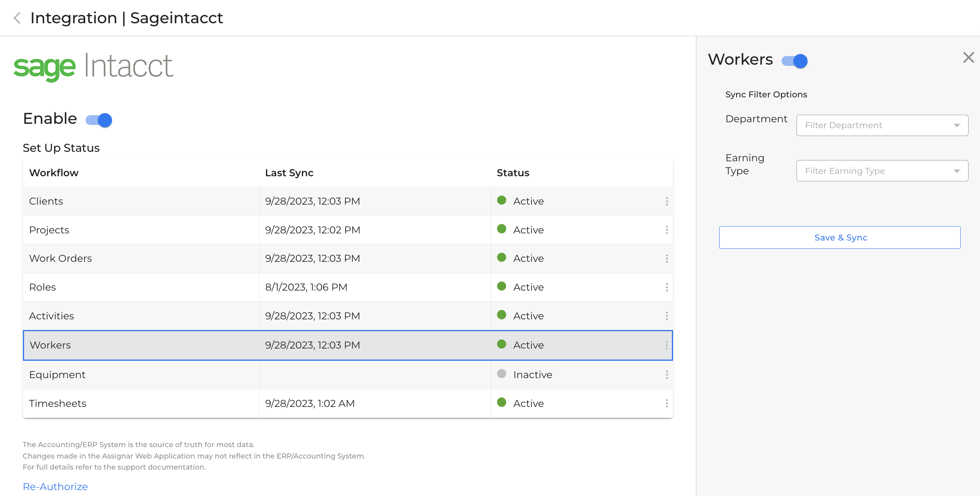Click the back arrow beside Integration title
The height and width of the screenshot is (496, 980).
coord(17,18)
